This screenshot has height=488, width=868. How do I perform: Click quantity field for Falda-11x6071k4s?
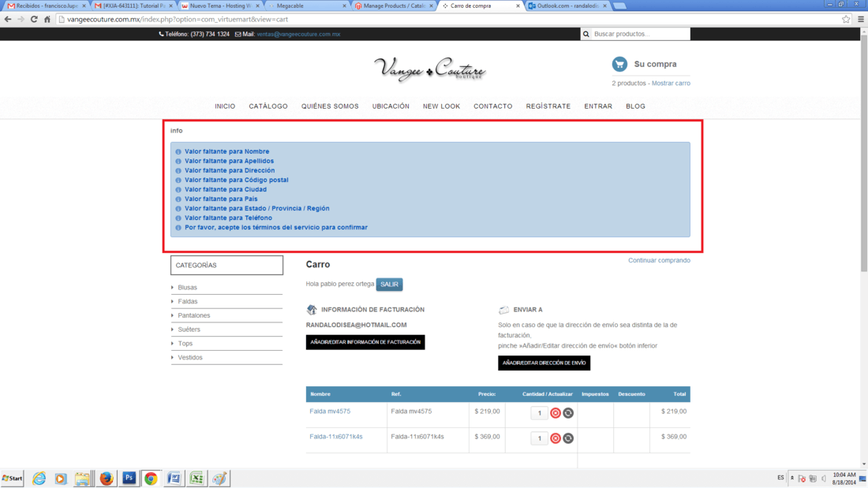click(x=539, y=438)
